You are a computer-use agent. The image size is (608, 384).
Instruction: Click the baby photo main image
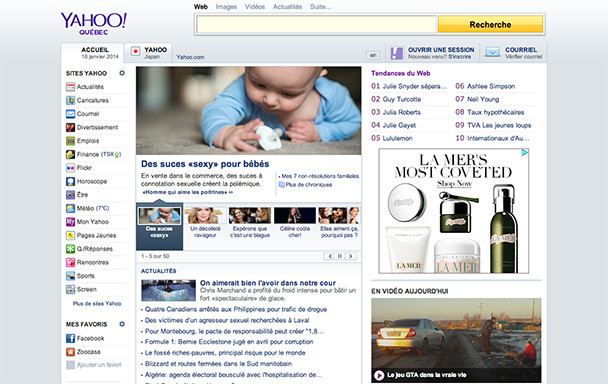[x=249, y=111]
